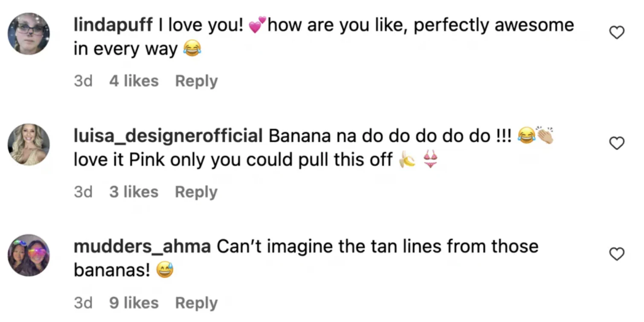644x322 pixels.
Task: Reply to luisa_designerofficial's comment
Action: pos(196,192)
